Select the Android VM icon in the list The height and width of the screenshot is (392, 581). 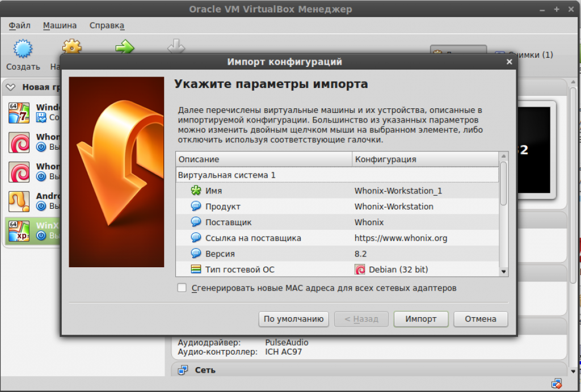(x=19, y=201)
